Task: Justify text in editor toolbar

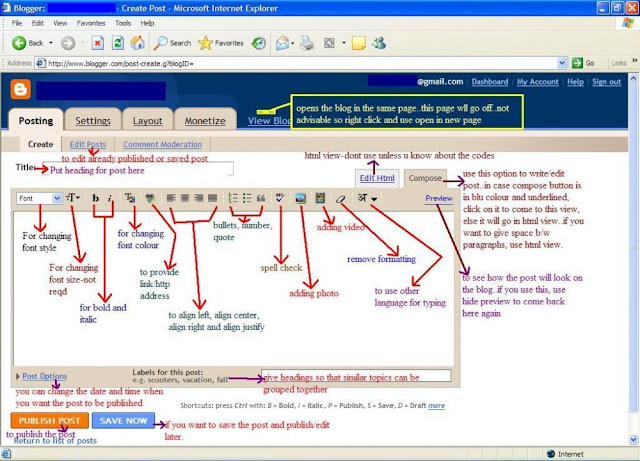Action: [x=213, y=198]
